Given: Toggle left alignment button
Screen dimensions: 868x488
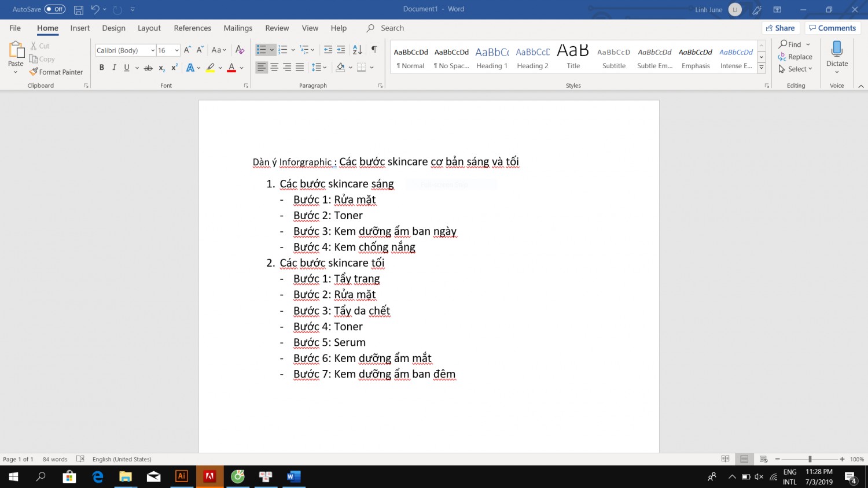Looking at the screenshot, I should (262, 68).
